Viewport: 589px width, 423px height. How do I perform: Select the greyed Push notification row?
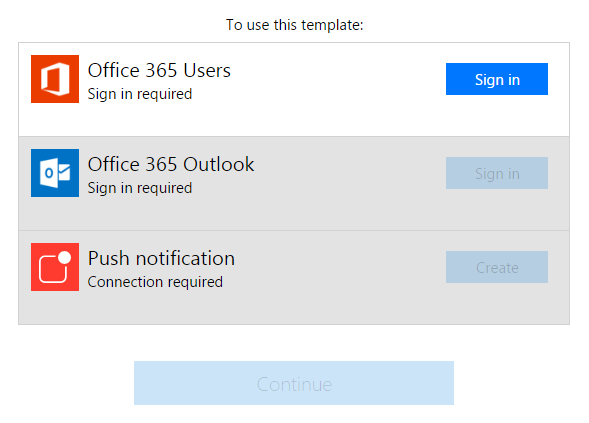point(294,277)
